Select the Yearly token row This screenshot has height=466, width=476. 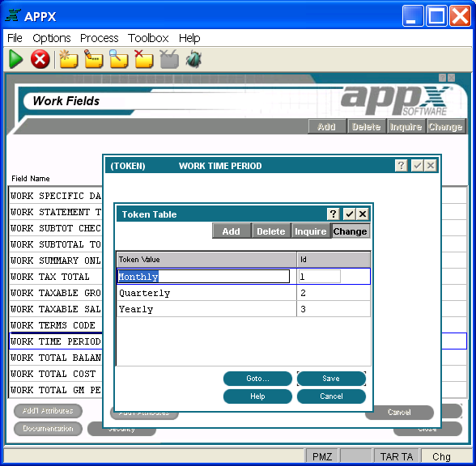[244, 309]
